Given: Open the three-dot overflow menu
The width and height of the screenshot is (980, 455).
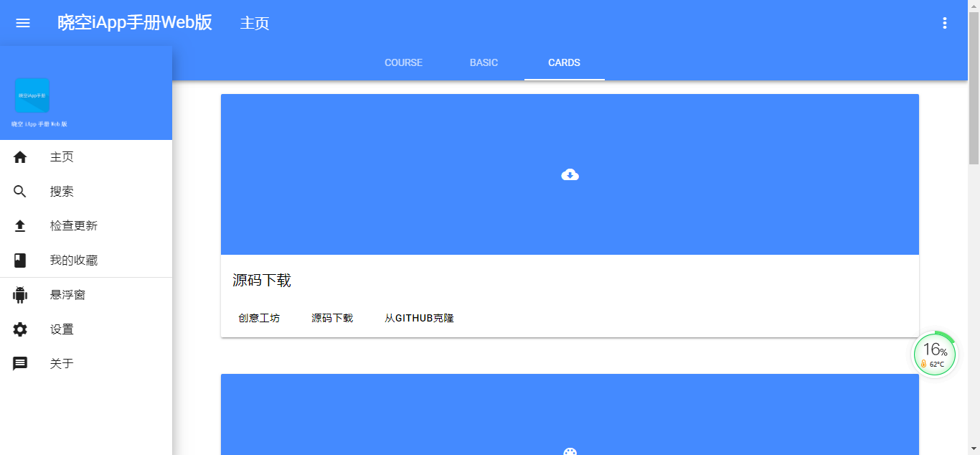Looking at the screenshot, I should (x=944, y=22).
